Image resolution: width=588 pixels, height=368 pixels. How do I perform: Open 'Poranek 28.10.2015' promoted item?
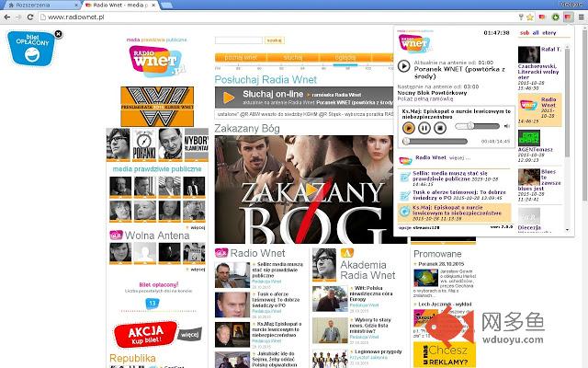[x=441, y=264]
